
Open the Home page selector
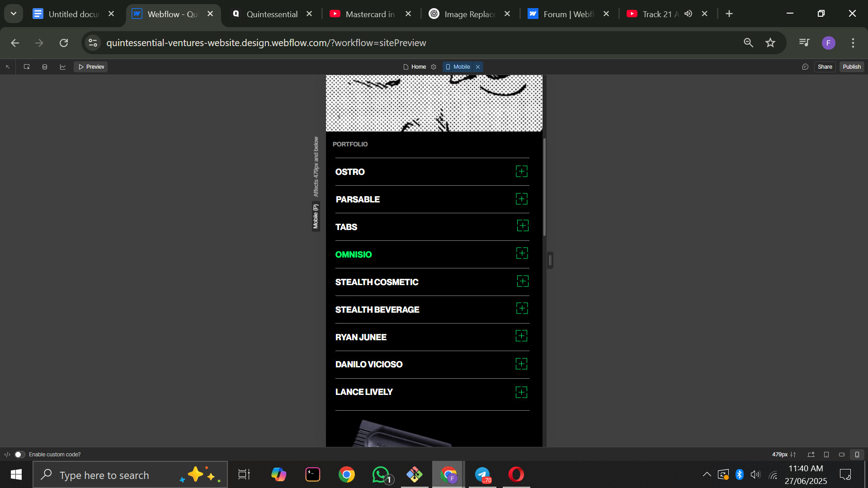(415, 67)
